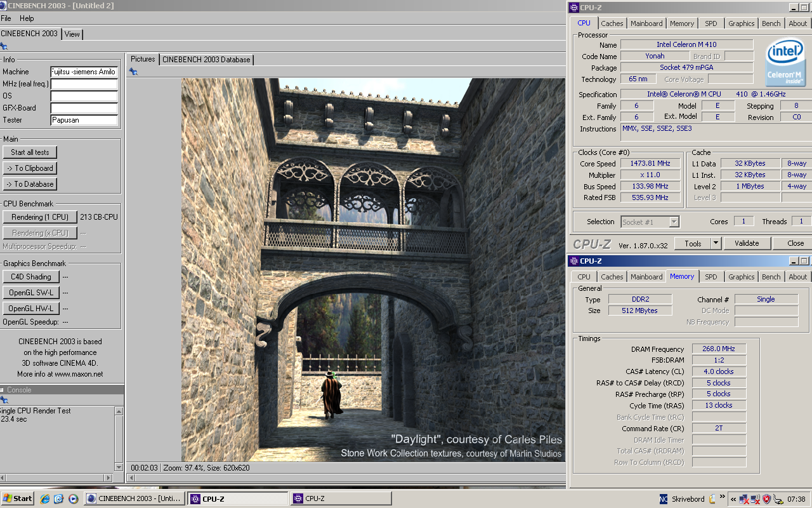
Task: Click top CPU-Z window title icon
Action: (x=573, y=8)
